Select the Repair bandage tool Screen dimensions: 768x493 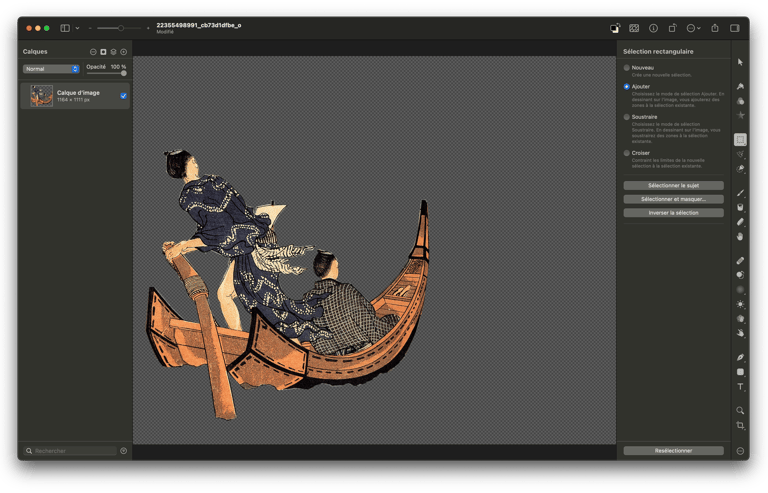[740, 260]
